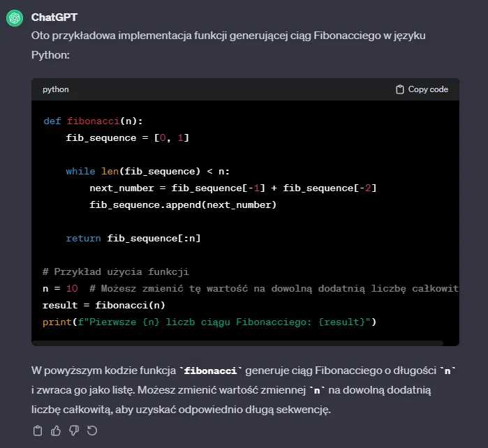488x448 pixels.
Task: Click the while len(fib_sequence) line
Action: point(147,171)
